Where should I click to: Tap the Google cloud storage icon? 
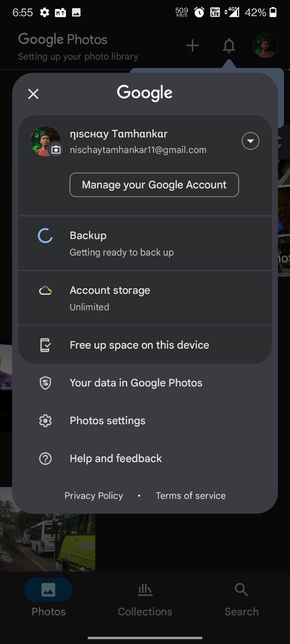tap(45, 290)
